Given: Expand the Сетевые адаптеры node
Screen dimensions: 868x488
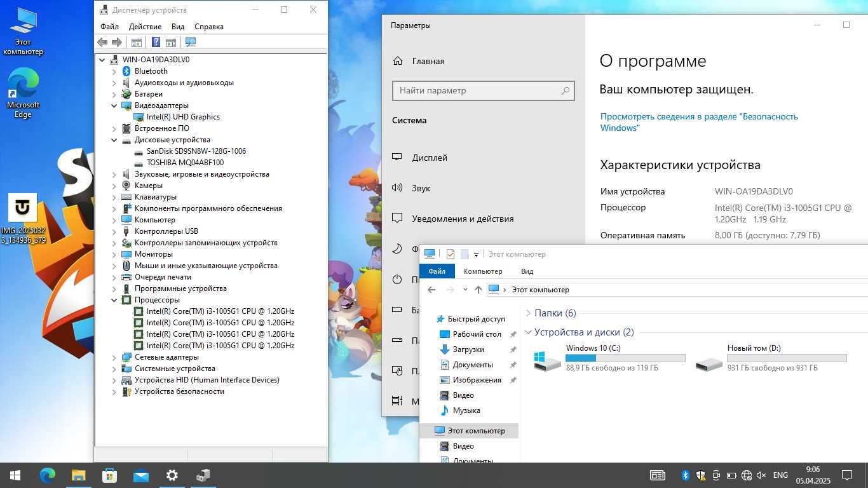Looking at the screenshot, I should 114,357.
